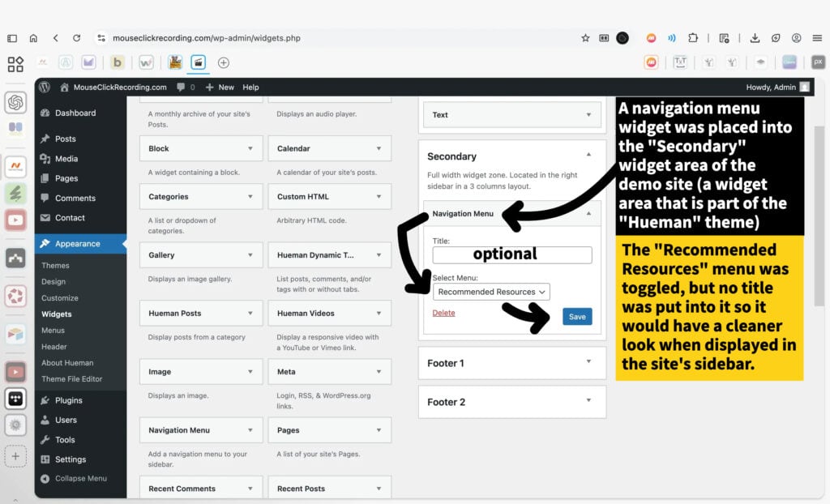830x504 pixels.
Task: Click the WordPress logo in admin bar
Action: tap(45, 87)
